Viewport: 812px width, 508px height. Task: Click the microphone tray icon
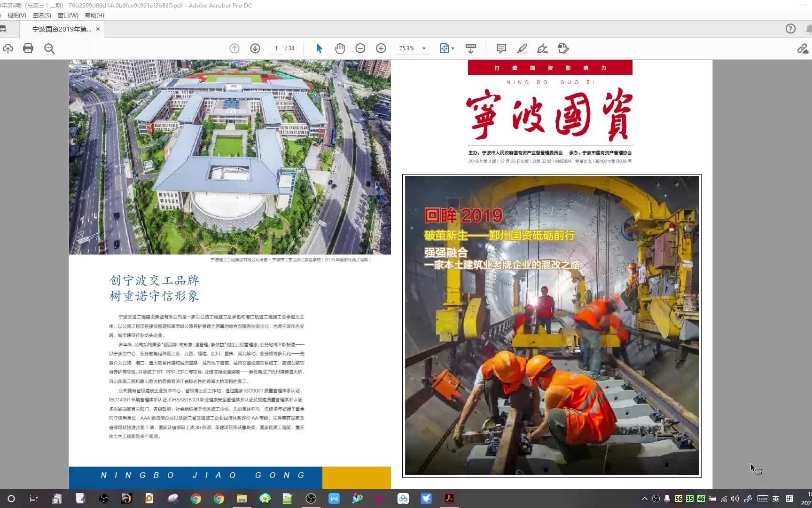tap(667, 499)
